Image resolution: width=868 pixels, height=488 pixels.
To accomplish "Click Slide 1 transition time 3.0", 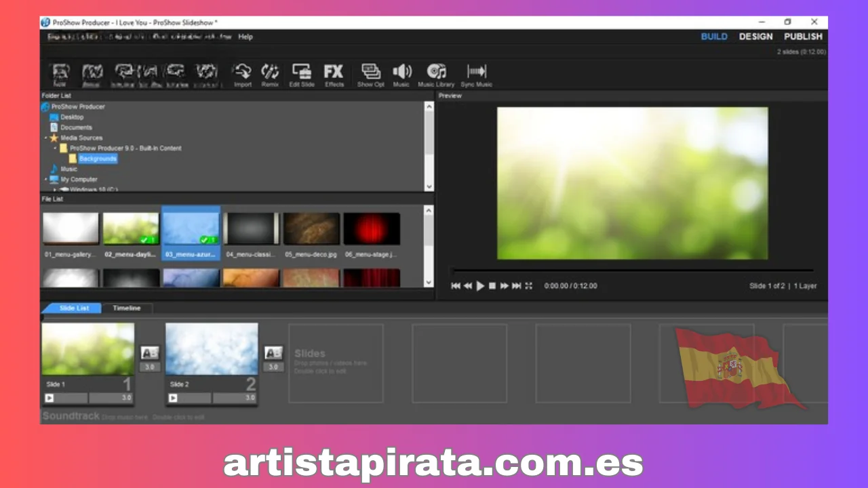I will 150,367.
